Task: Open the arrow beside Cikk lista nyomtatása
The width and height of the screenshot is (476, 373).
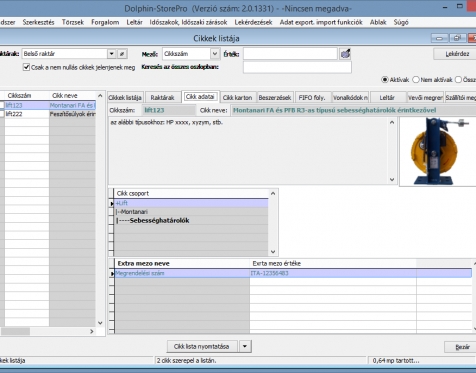Action: 245,346
